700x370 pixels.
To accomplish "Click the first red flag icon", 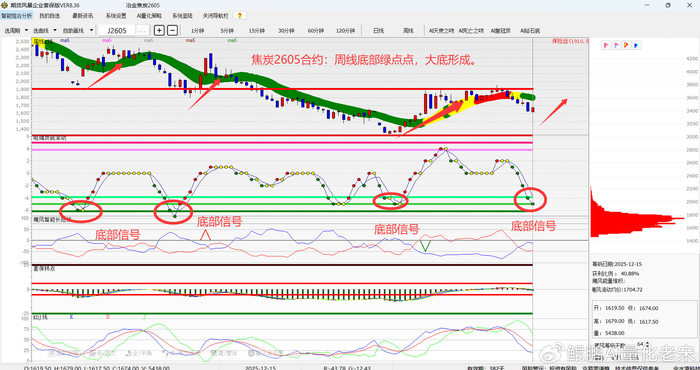I will pyautogui.click(x=606, y=45).
